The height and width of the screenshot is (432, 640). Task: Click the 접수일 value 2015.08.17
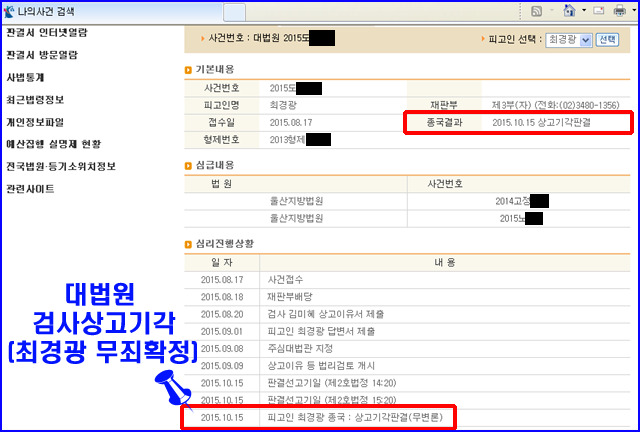click(291, 122)
